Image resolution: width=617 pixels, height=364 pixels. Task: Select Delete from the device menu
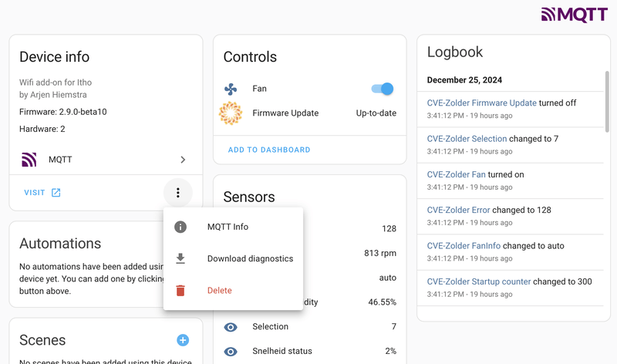coord(219,291)
